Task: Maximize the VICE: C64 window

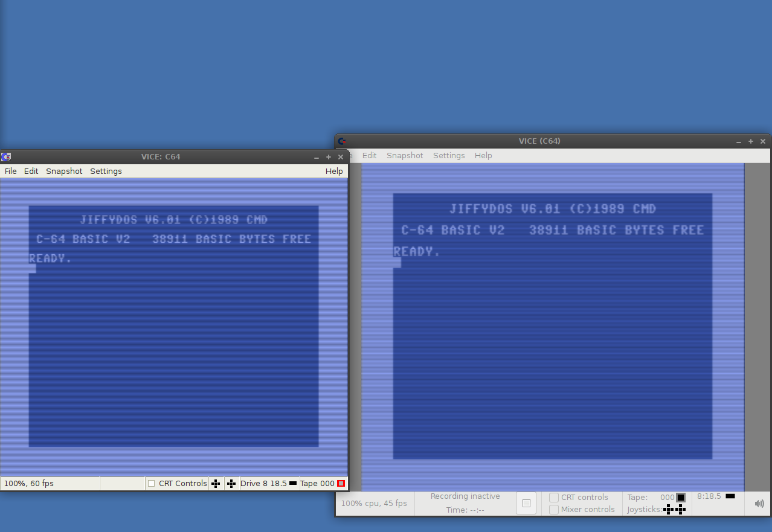Action: coord(329,157)
